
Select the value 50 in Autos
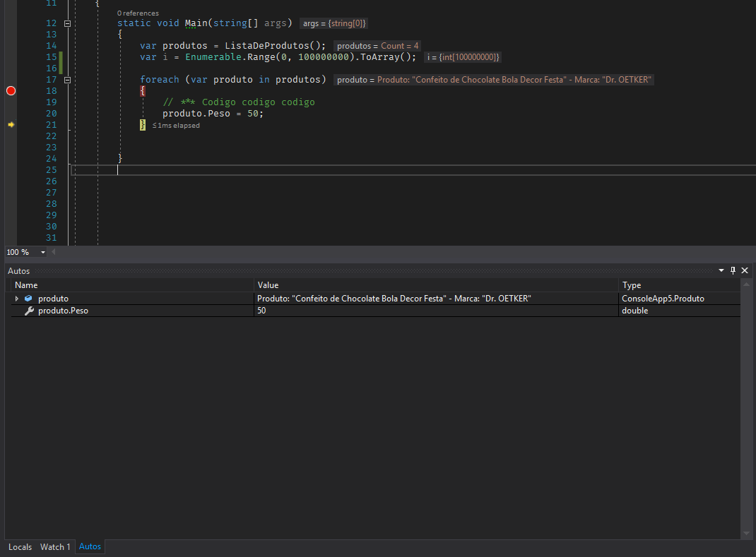click(261, 311)
